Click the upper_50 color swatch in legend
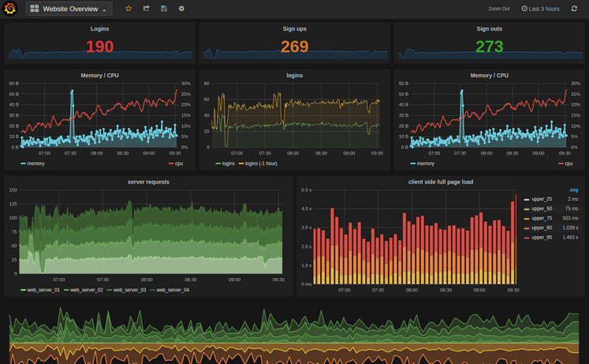The width and height of the screenshot is (589, 364). pos(527,209)
